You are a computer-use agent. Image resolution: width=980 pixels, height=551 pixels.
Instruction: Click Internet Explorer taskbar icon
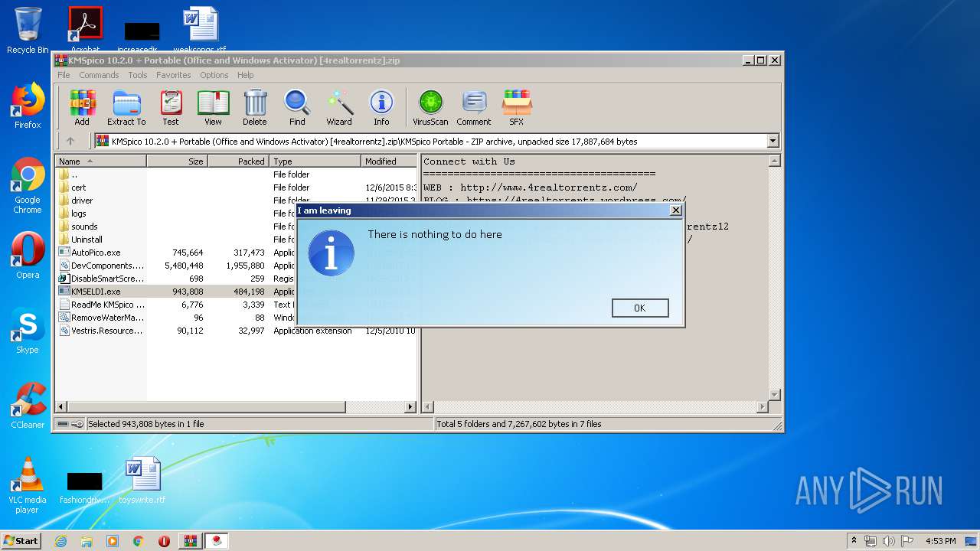[x=60, y=541]
